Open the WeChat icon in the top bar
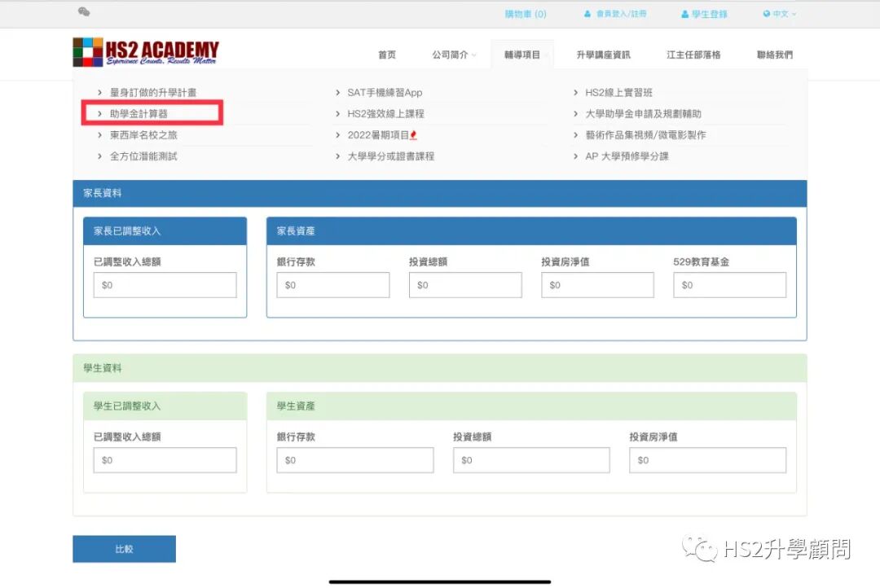The height and width of the screenshot is (588, 880). (84, 11)
